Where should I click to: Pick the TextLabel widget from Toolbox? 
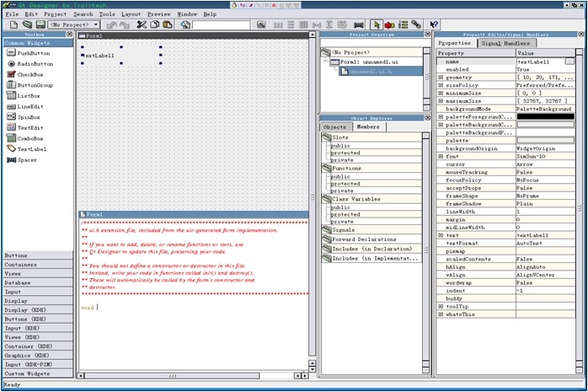click(32, 148)
